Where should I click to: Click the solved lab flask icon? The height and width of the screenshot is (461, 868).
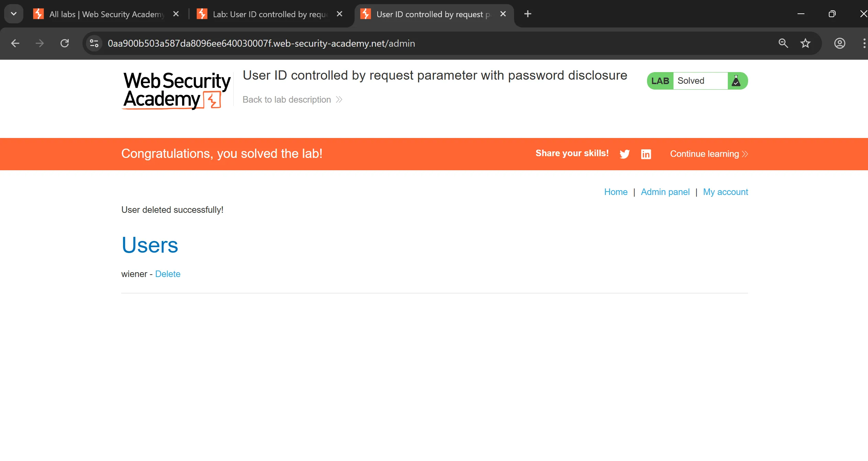(736, 81)
